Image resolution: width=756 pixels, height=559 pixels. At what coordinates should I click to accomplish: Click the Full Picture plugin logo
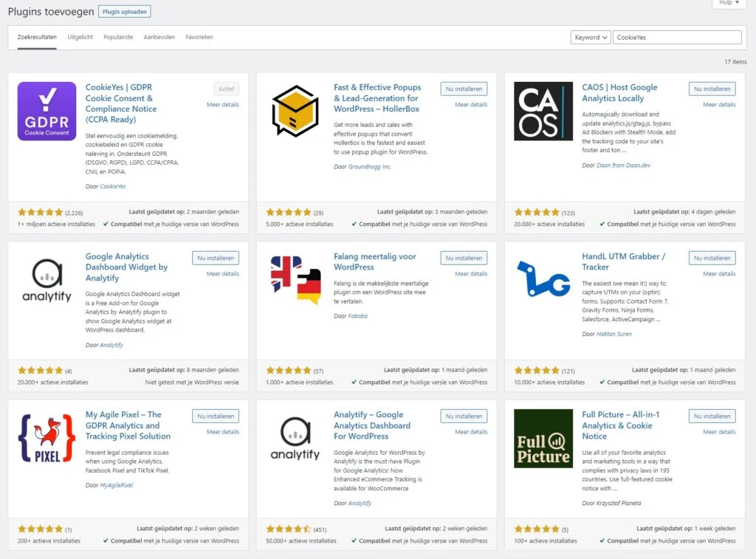(543, 438)
